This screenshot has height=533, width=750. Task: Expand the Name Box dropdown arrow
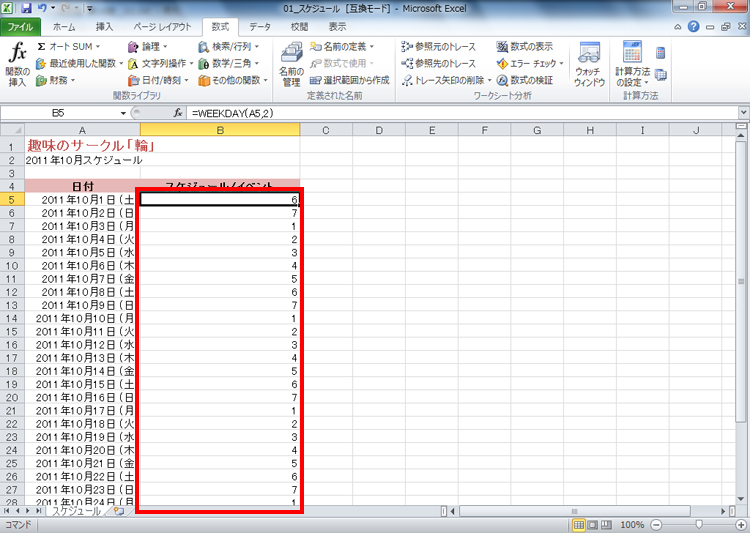pyautogui.click(x=123, y=113)
